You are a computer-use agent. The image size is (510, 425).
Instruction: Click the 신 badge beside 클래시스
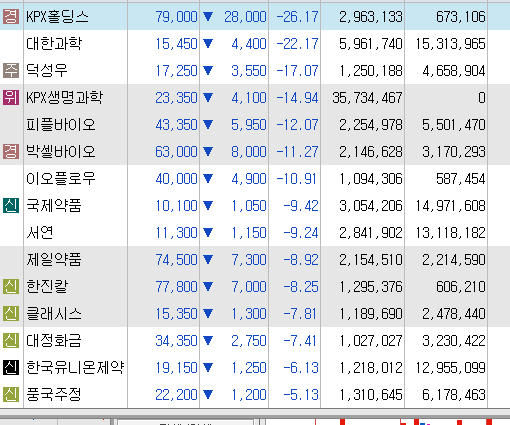pyautogui.click(x=11, y=313)
